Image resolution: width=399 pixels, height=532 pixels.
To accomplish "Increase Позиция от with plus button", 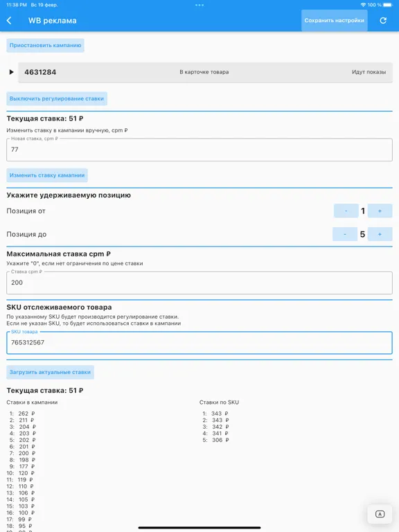I will [x=380, y=211].
